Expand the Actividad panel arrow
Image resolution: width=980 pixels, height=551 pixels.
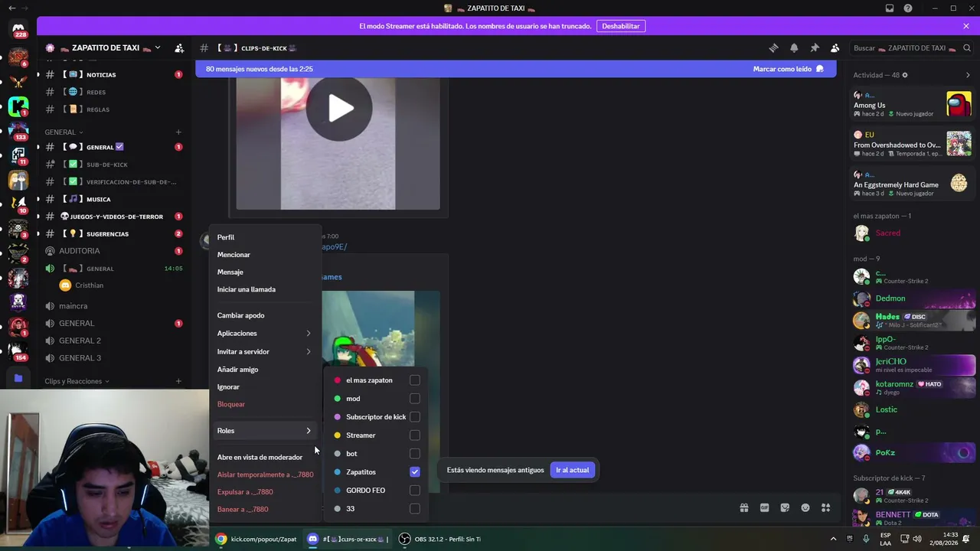coord(968,75)
